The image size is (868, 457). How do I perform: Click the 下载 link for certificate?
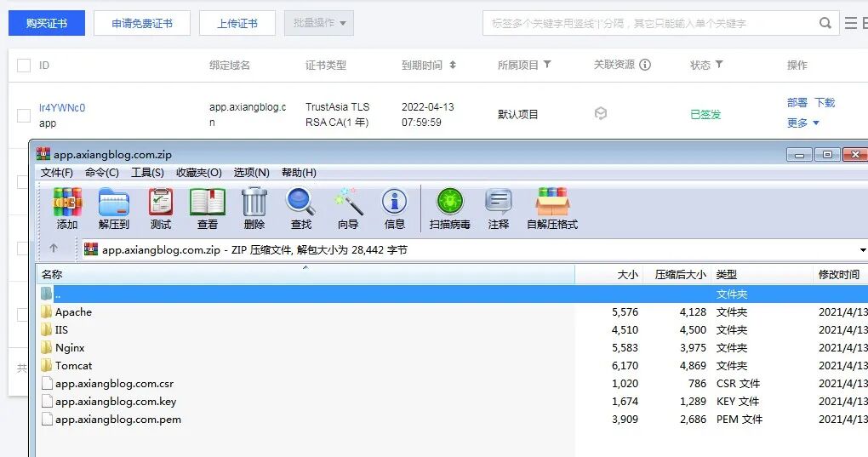coord(825,102)
